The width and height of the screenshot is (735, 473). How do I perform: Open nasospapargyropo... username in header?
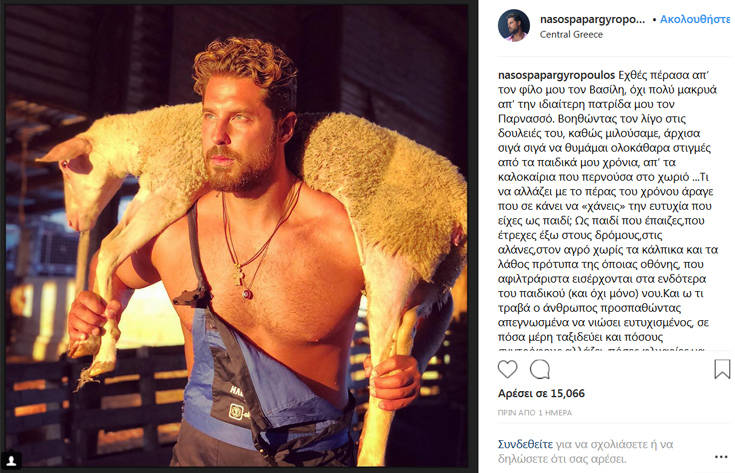coord(592,19)
